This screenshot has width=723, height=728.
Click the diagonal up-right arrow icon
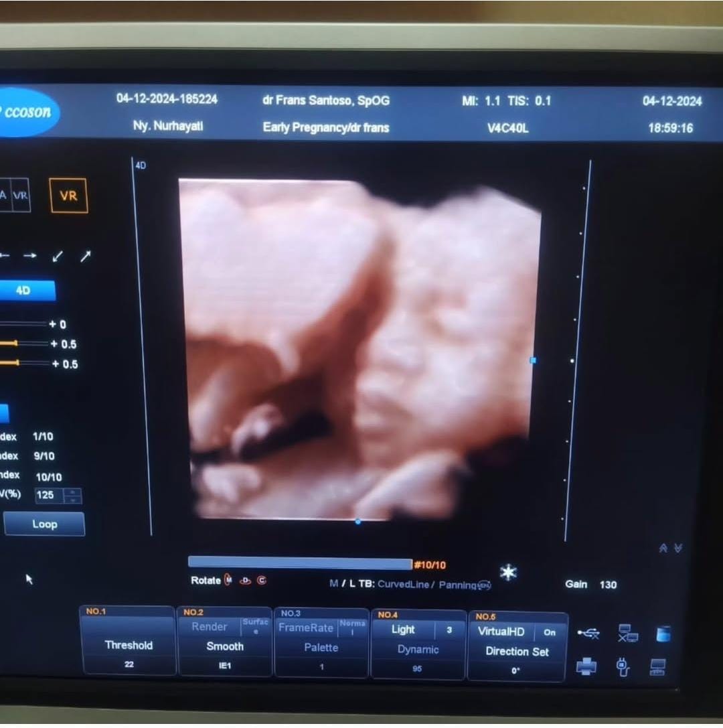click(85, 256)
